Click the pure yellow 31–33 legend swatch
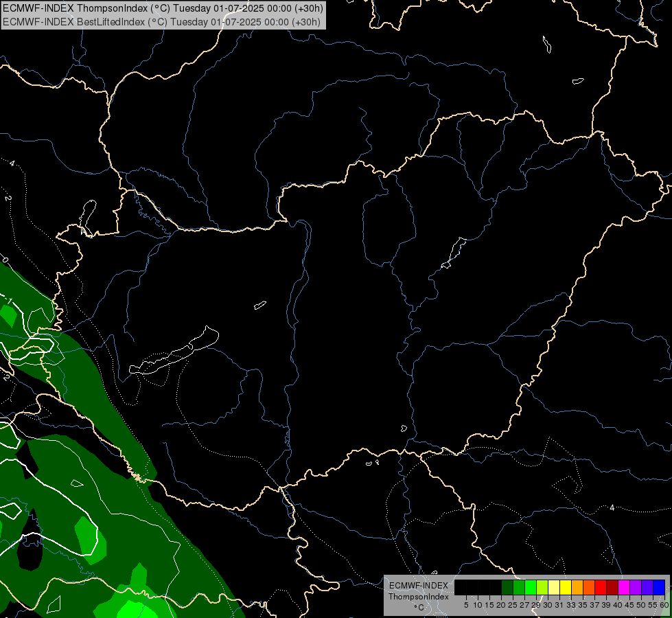The image size is (672, 618). point(566,587)
